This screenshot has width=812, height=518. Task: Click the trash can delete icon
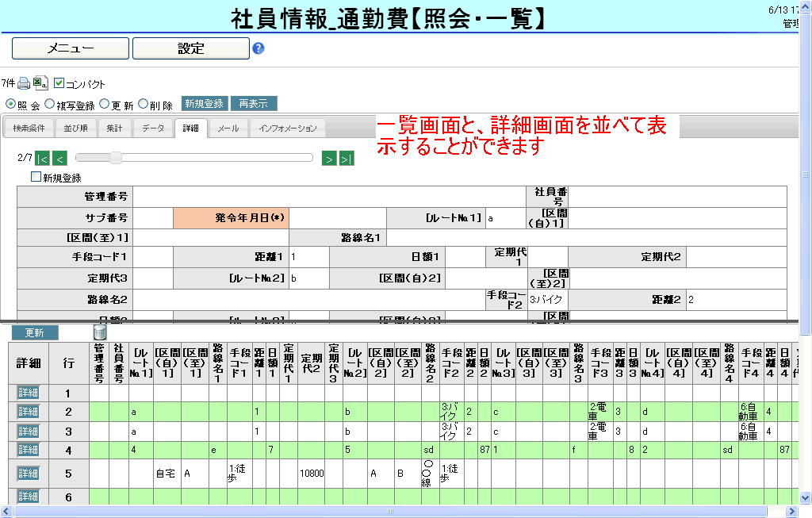point(100,332)
